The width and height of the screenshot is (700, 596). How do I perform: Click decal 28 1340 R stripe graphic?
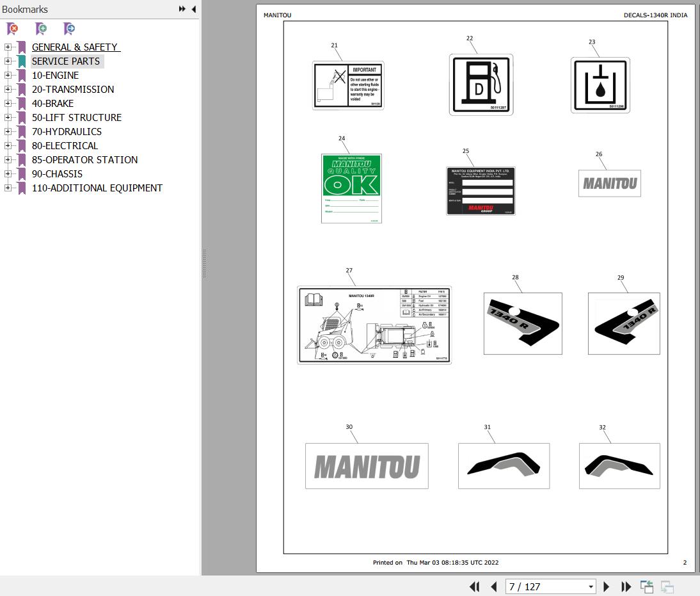tap(523, 323)
